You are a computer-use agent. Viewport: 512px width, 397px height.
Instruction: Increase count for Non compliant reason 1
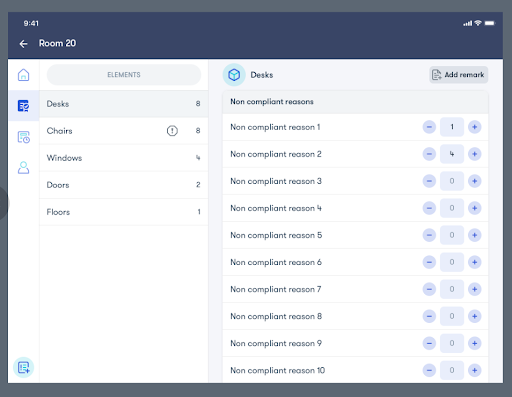point(474,127)
